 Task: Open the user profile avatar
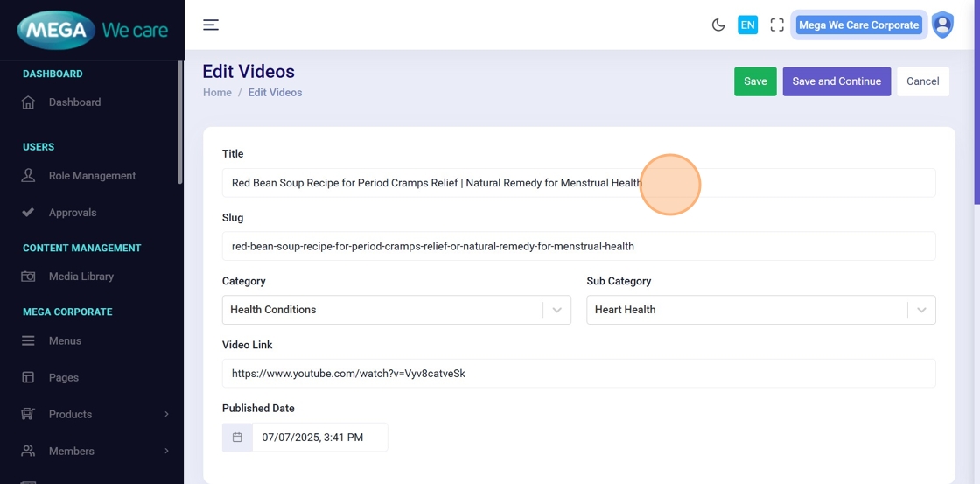click(942, 25)
